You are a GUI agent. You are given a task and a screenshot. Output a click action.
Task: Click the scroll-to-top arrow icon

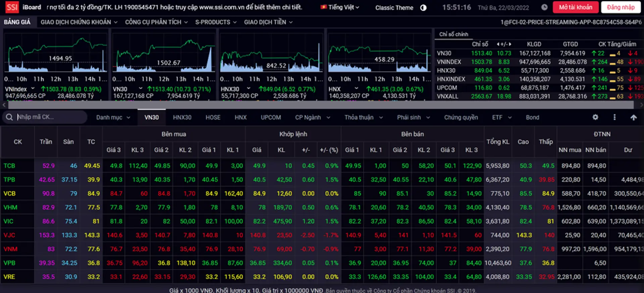634,117
